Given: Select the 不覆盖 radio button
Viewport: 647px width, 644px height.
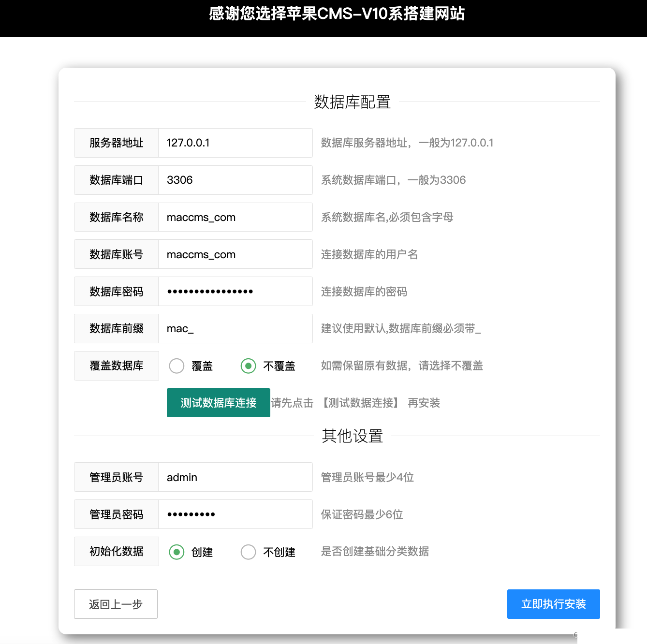Looking at the screenshot, I should pyautogui.click(x=248, y=366).
